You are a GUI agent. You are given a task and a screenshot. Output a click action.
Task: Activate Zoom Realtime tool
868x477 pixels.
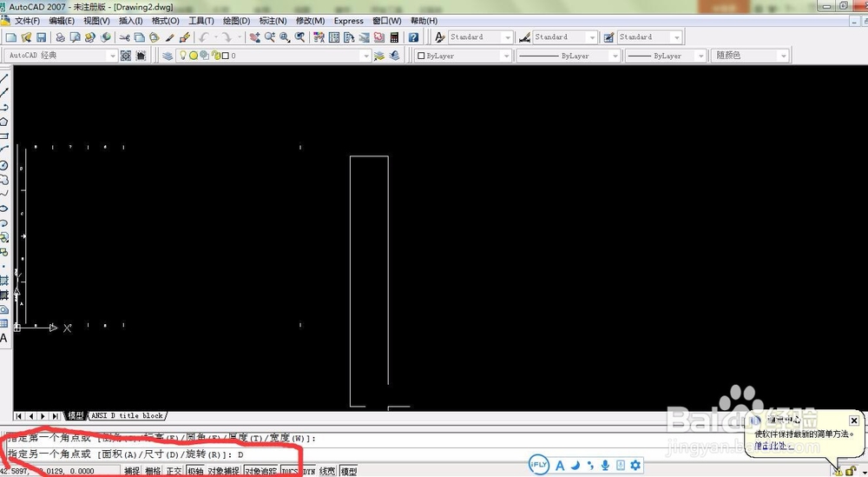tap(270, 37)
